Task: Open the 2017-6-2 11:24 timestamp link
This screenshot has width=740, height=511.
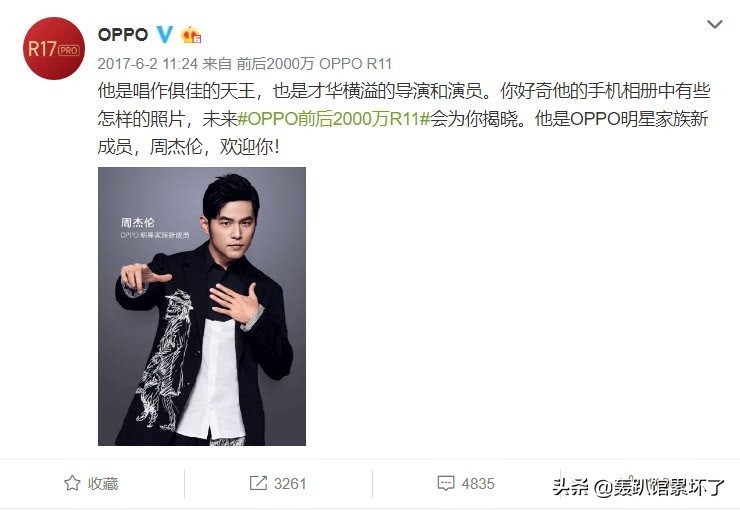Action: pyautogui.click(x=148, y=64)
